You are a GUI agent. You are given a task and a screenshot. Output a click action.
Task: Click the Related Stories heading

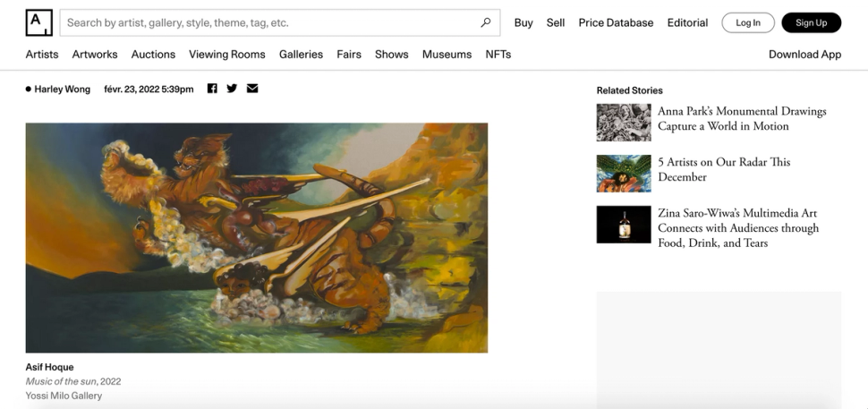(x=629, y=90)
